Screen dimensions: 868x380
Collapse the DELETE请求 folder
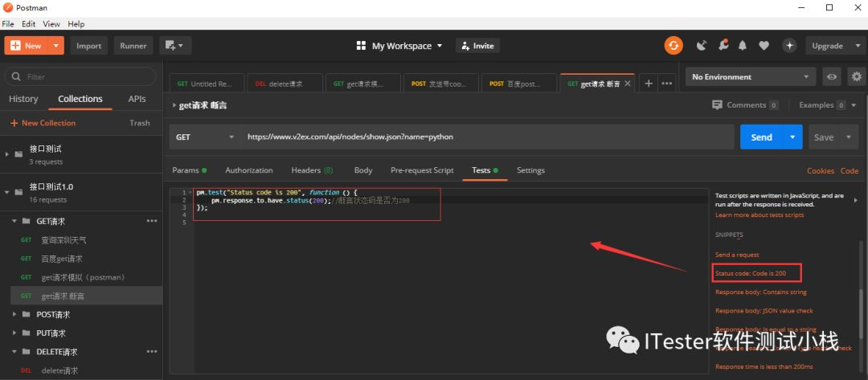[15, 351]
